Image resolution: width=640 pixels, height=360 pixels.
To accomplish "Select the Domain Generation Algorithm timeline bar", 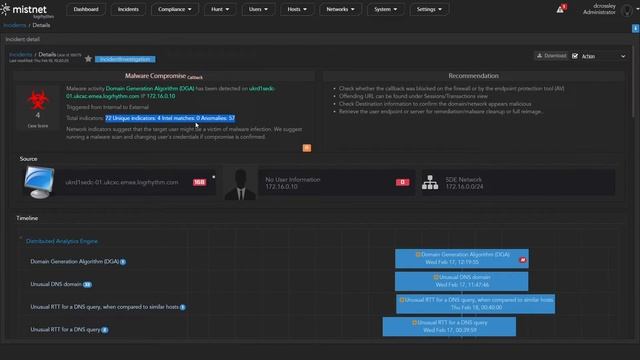I will (x=462, y=258).
